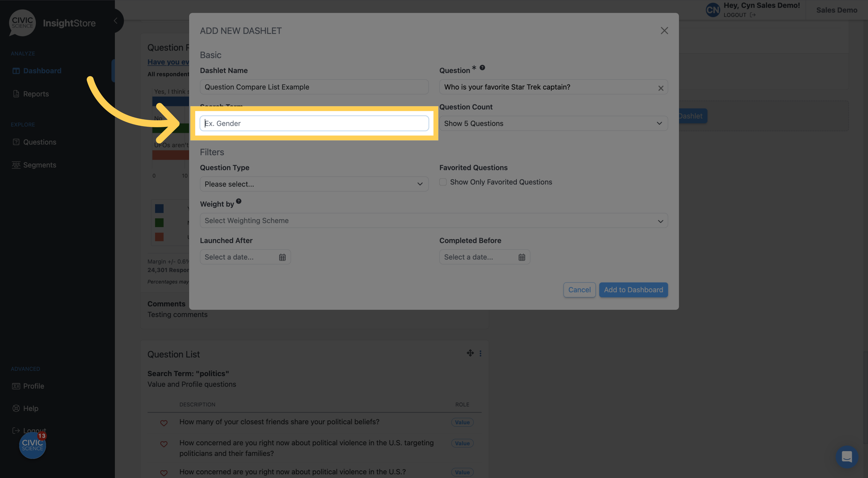Open the Question Type dropdown
The height and width of the screenshot is (478, 868).
(x=314, y=183)
